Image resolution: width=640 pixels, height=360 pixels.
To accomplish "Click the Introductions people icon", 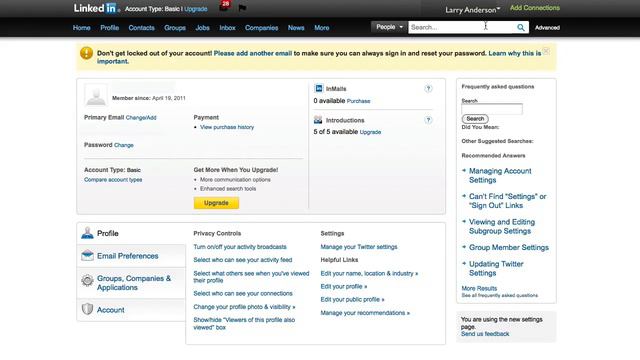I will (x=318, y=120).
